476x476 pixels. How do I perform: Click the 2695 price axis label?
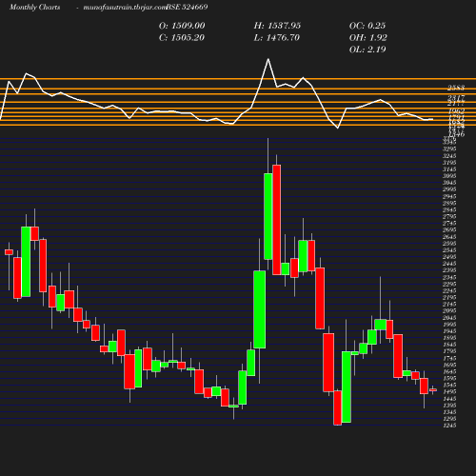pyautogui.click(x=449, y=230)
